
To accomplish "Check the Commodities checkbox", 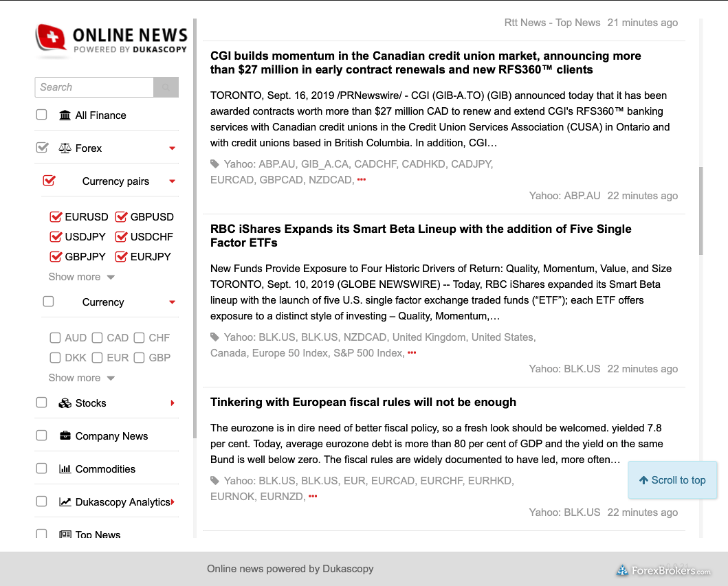I will tap(42, 468).
